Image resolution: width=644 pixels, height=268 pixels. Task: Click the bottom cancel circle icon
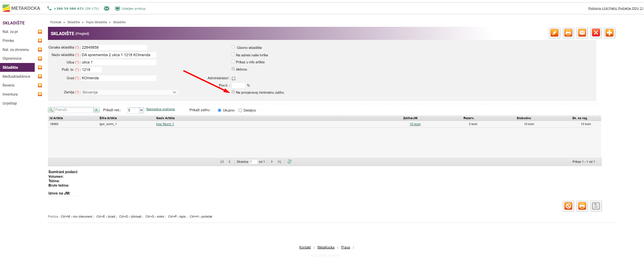click(x=568, y=206)
